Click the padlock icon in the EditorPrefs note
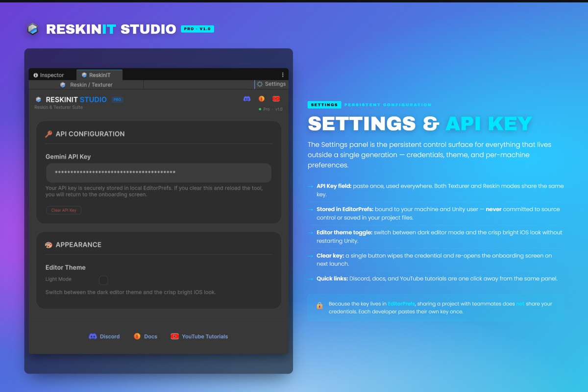 [319, 306]
